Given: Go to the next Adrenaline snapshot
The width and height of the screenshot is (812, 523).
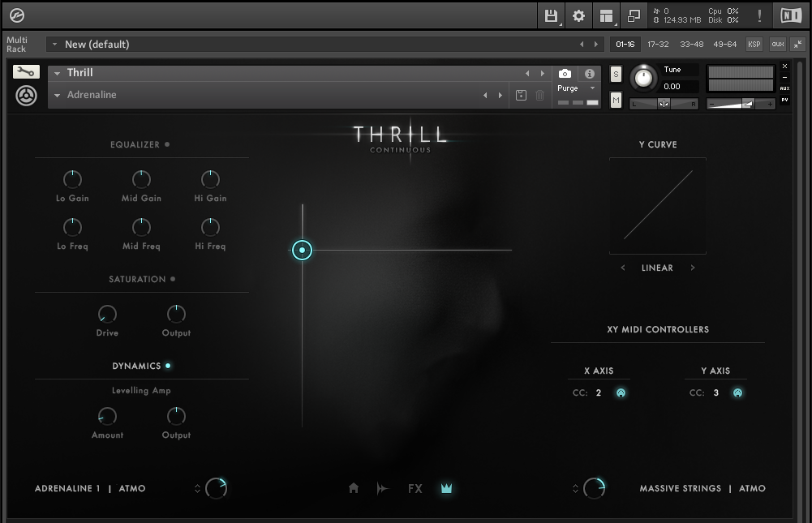Looking at the screenshot, I should [x=501, y=96].
